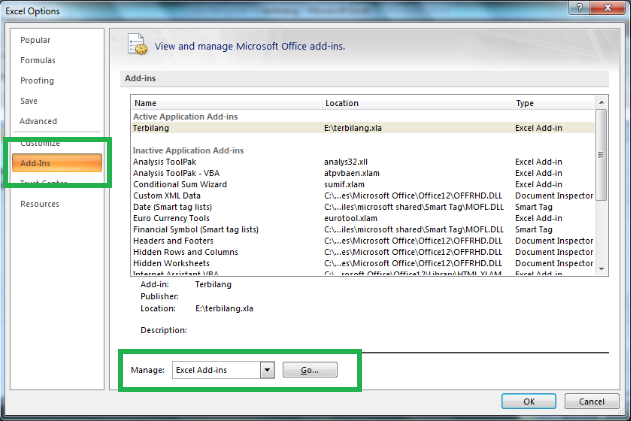The image size is (631, 421).
Task: Select Hidden Rows and Columns row
Action: pyautogui.click(x=363, y=252)
